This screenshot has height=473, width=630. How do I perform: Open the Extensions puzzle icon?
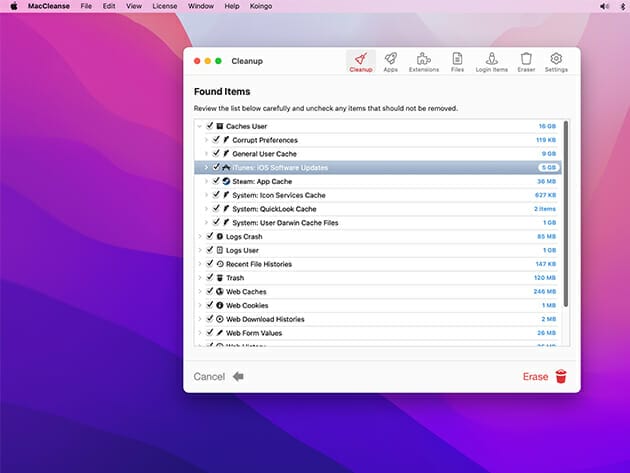(x=423, y=62)
